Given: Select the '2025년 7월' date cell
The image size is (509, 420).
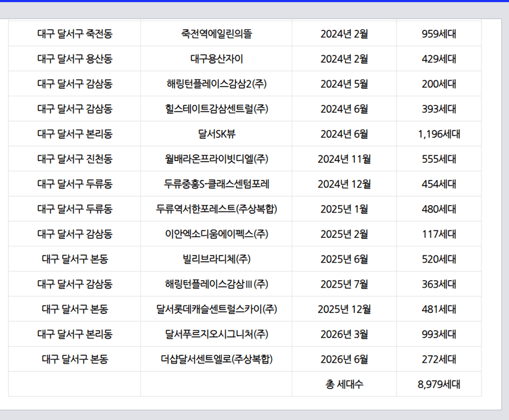Looking at the screenshot, I should coord(344,284).
